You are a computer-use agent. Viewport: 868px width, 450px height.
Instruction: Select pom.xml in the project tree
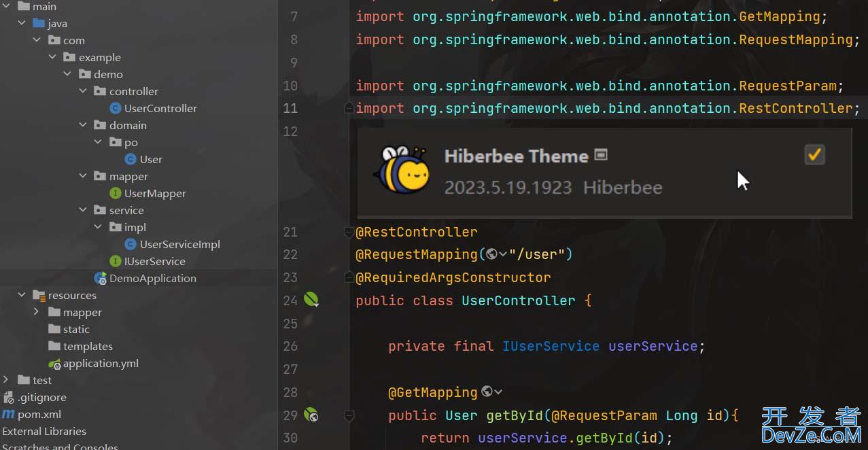pyautogui.click(x=39, y=414)
